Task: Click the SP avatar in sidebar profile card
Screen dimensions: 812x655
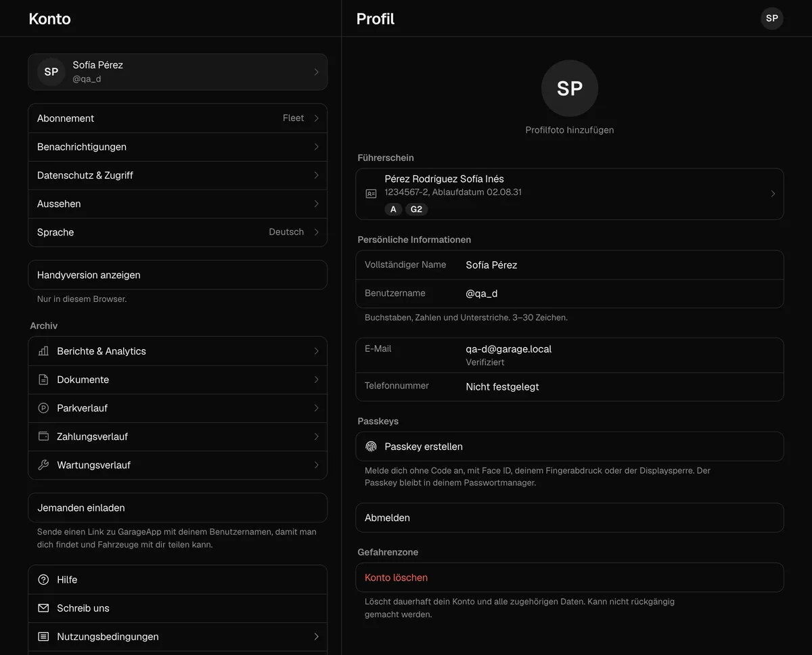Action: tap(51, 72)
